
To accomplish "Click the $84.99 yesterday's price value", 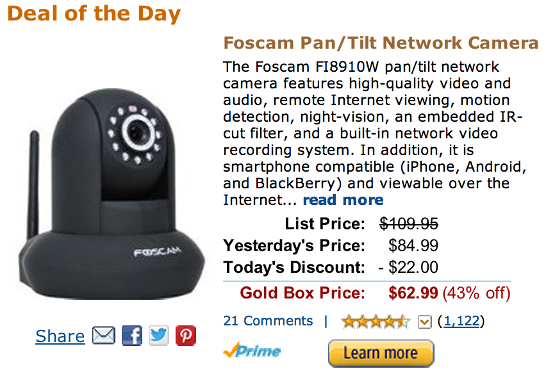I will [413, 245].
